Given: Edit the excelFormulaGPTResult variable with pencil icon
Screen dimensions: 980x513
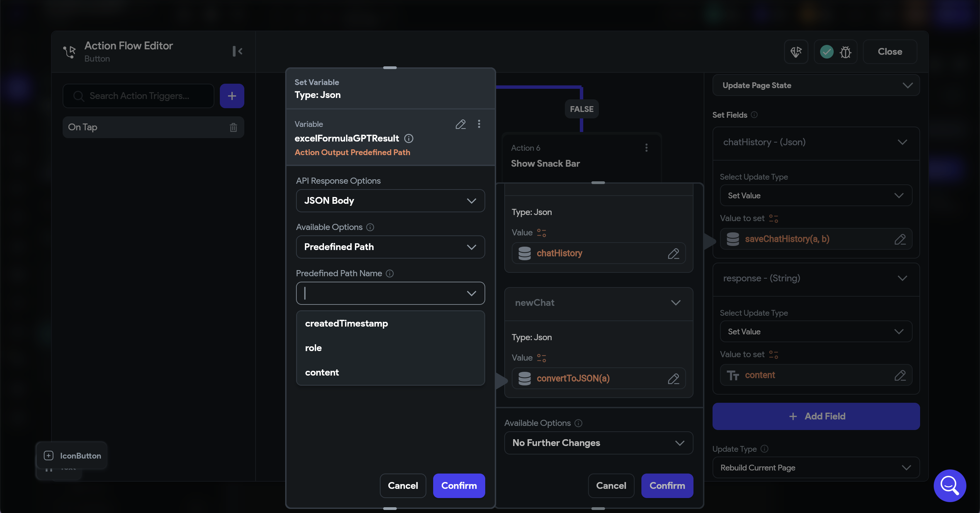Looking at the screenshot, I should click(460, 124).
